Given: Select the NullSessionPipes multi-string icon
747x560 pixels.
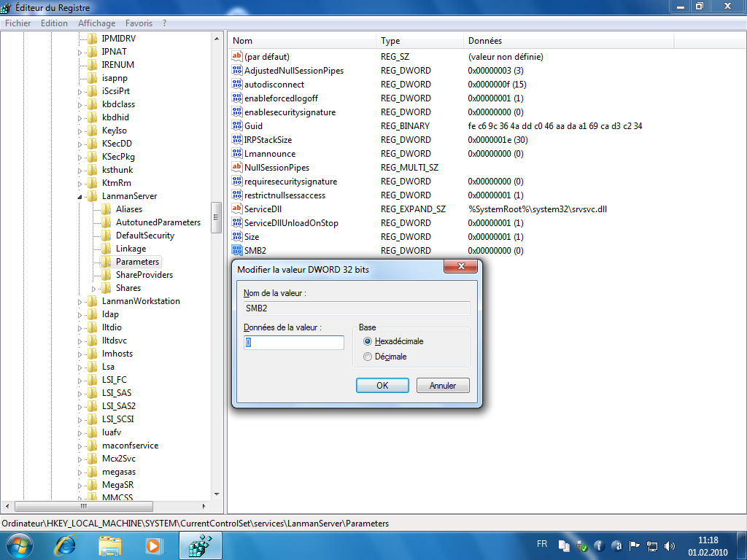Looking at the screenshot, I should point(236,168).
